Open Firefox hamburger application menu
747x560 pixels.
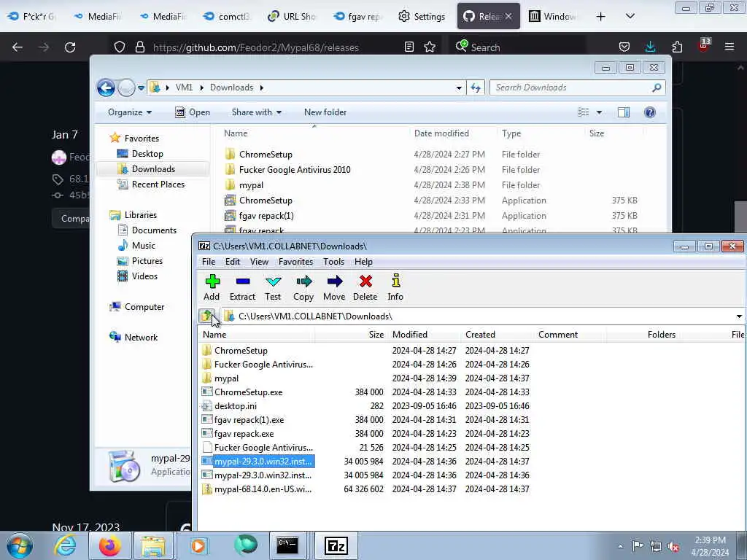tap(729, 47)
